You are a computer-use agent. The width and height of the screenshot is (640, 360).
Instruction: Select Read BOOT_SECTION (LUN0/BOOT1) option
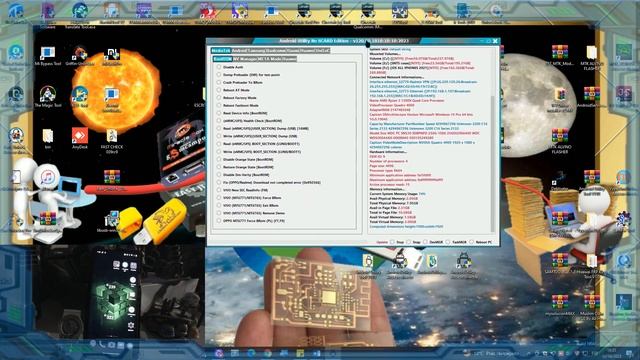pyautogui.click(x=258, y=144)
